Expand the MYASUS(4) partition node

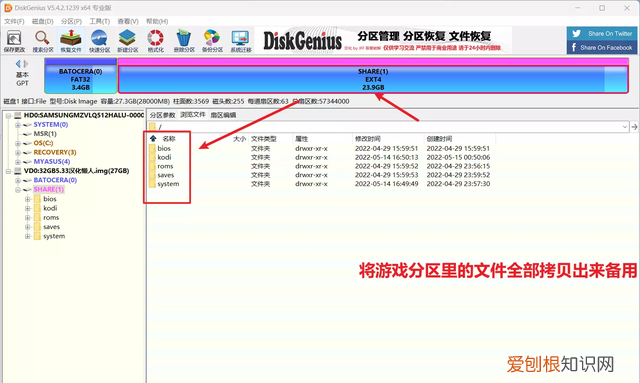click(x=18, y=162)
